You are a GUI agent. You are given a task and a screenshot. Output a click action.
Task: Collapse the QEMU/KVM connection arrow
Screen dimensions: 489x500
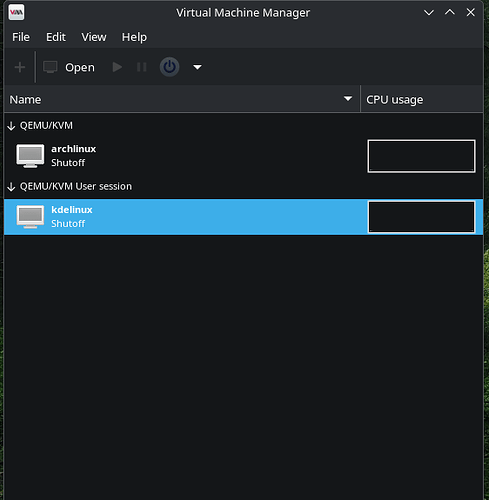pyautogui.click(x=11, y=126)
